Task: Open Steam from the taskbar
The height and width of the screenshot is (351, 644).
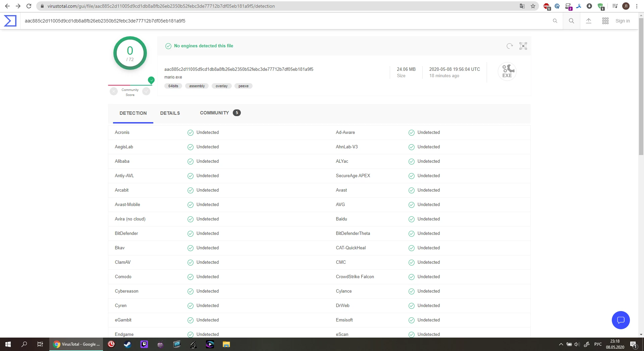Action: tap(127, 344)
